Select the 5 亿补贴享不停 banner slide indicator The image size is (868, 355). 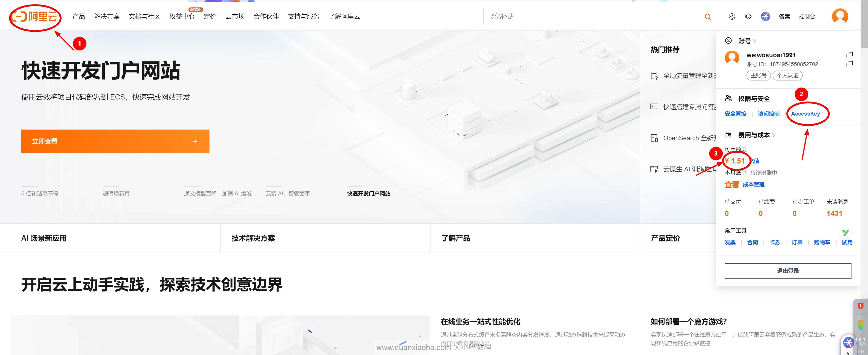click(x=40, y=193)
